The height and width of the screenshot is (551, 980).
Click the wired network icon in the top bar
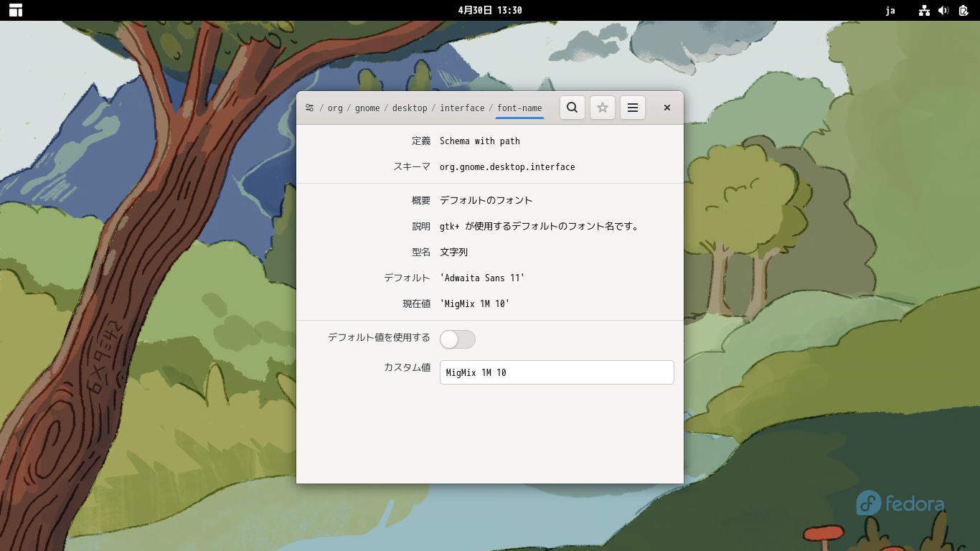tap(924, 10)
